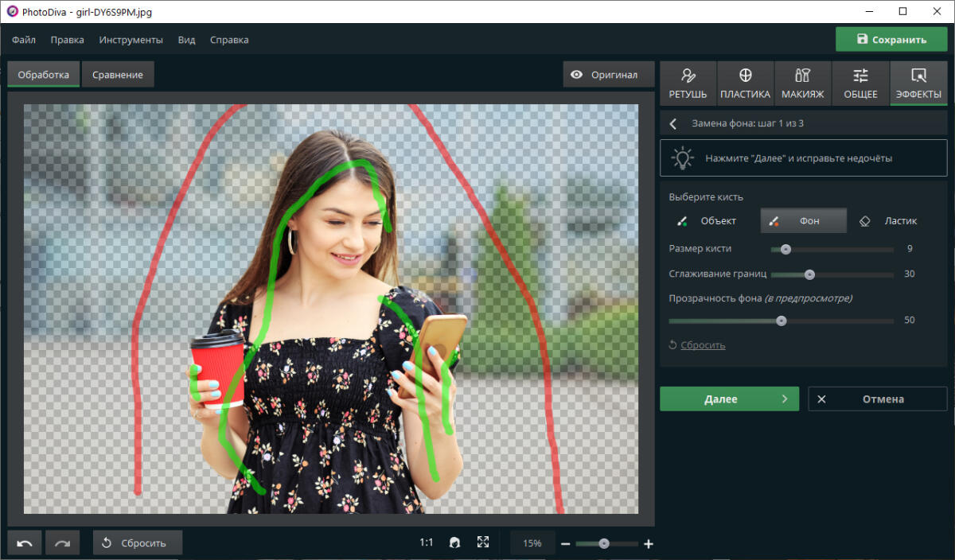Screen dimensions: 955x560
Task: Click the redo arrow button
Action: (62, 543)
